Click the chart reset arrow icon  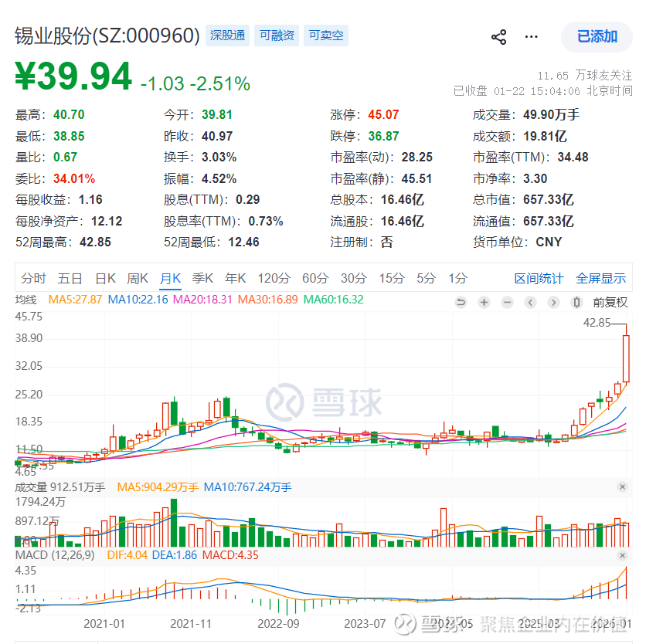pyautogui.click(x=461, y=303)
